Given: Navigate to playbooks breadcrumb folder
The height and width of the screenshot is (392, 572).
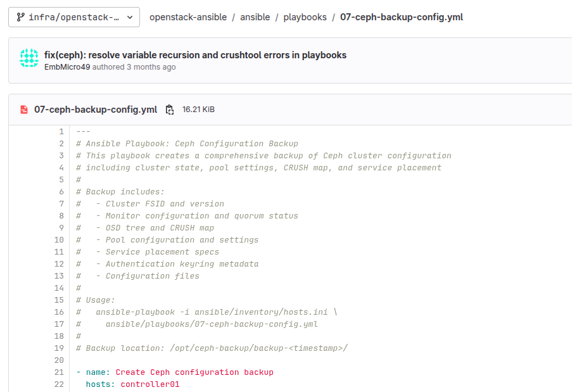Looking at the screenshot, I should click(305, 17).
